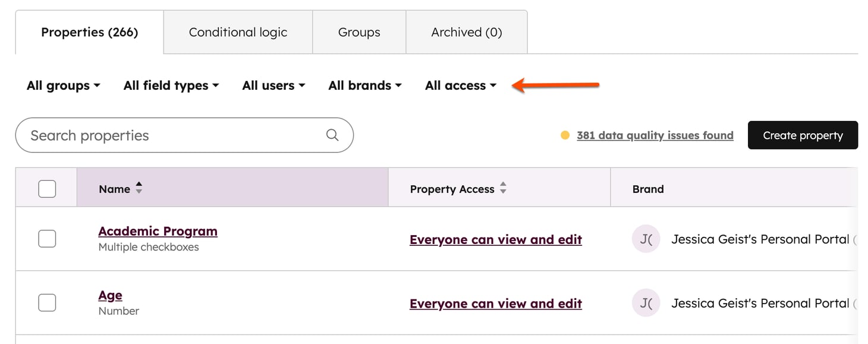868x344 pixels.
Task: Open the Groups tab
Action: (359, 32)
